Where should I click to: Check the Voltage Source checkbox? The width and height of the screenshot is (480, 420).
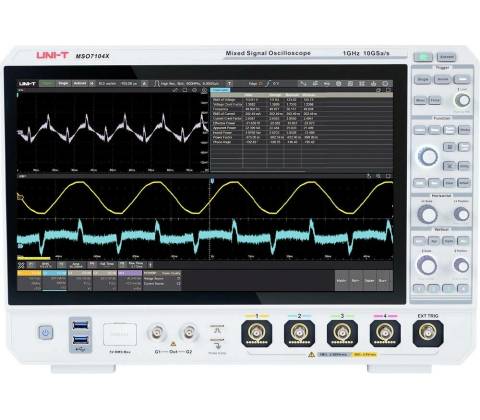[x=178, y=279]
